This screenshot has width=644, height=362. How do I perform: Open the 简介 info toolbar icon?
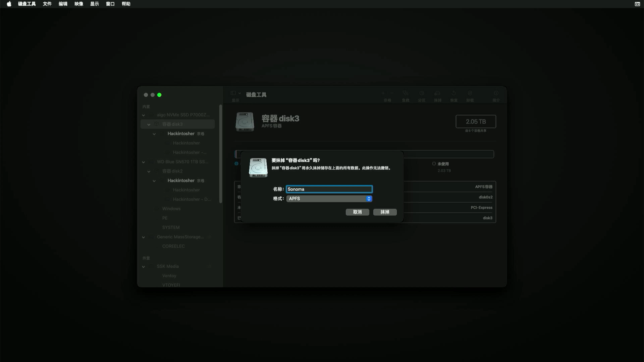[x=496, y=93]
